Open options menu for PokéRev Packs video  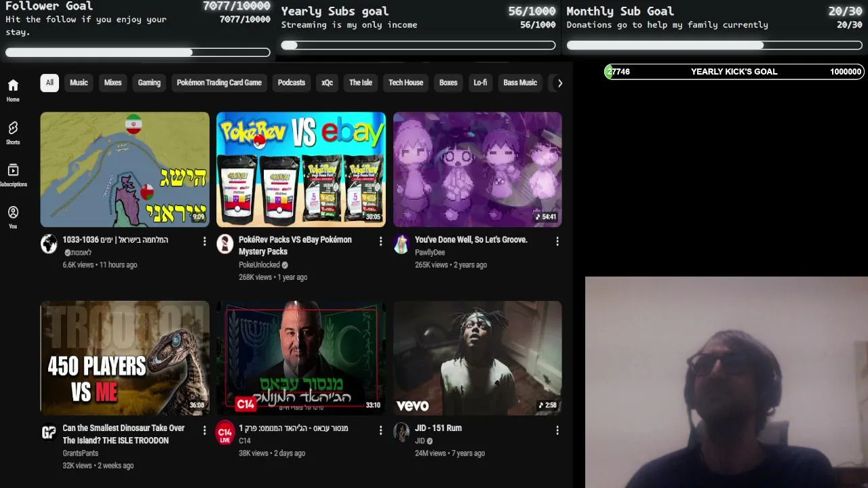pyautogui.click(x=380, y=241)
